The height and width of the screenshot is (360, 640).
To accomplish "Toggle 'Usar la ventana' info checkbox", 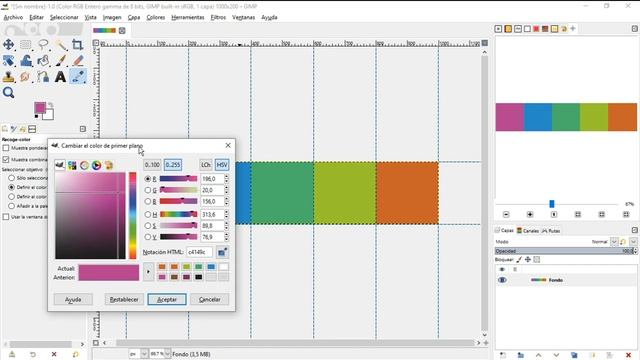I will point(6,217).
